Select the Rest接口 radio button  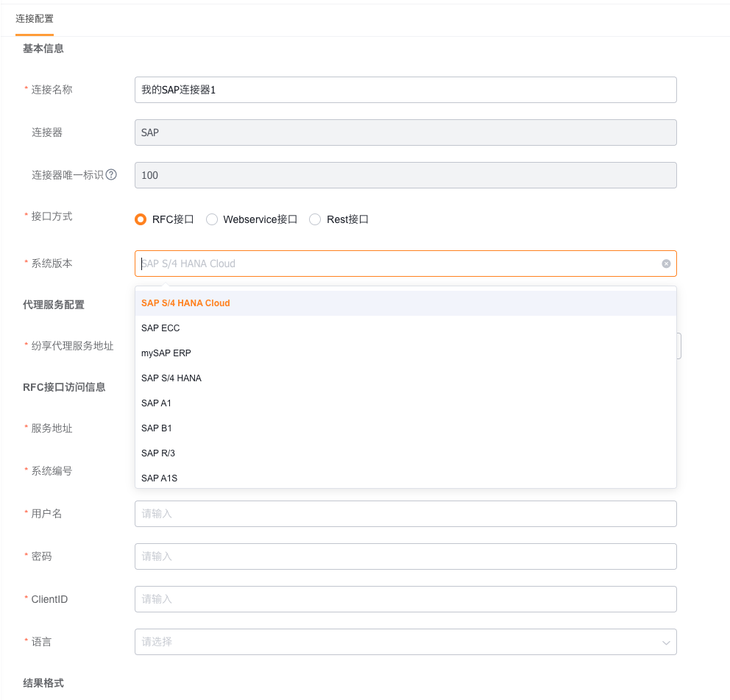point(315,219)
